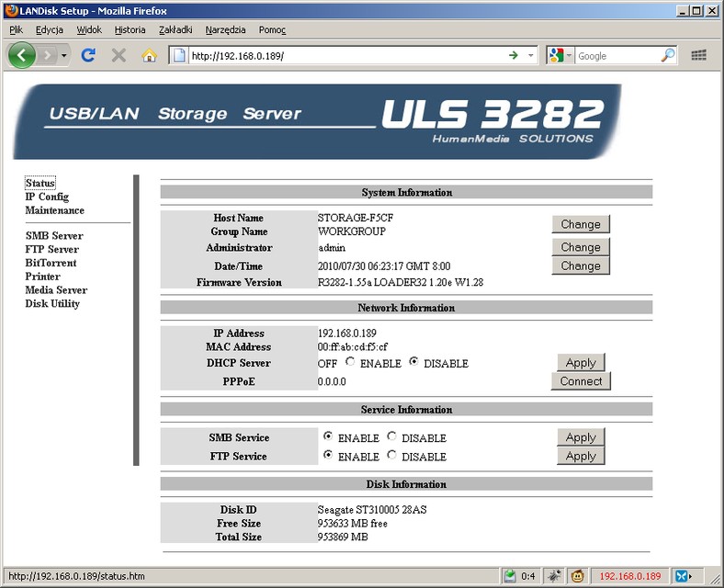Expand the address bar URL history dropdown
724x588 pixels.
point(531,55)
